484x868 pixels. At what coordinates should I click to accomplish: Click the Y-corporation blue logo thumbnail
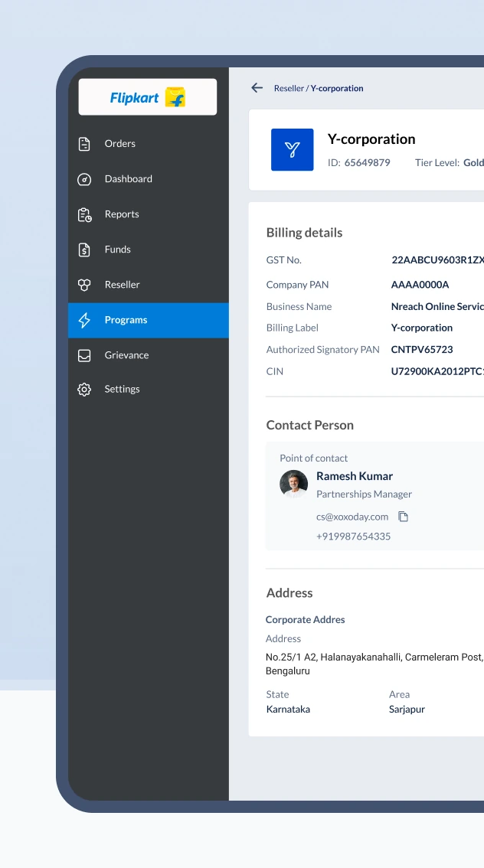[293, 149]
